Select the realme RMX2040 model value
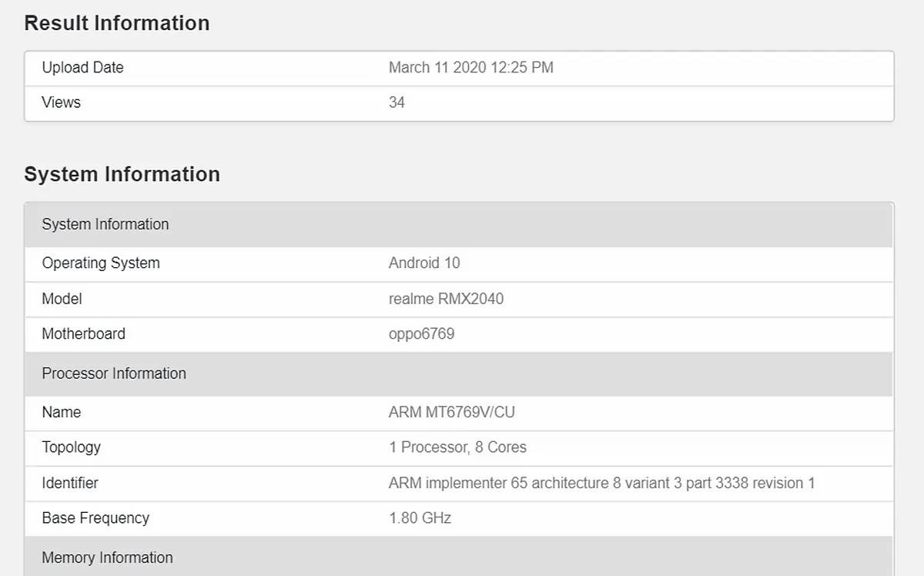Image resolution: width=924 pixels, height=576 pixels. [x=446, y=299]
